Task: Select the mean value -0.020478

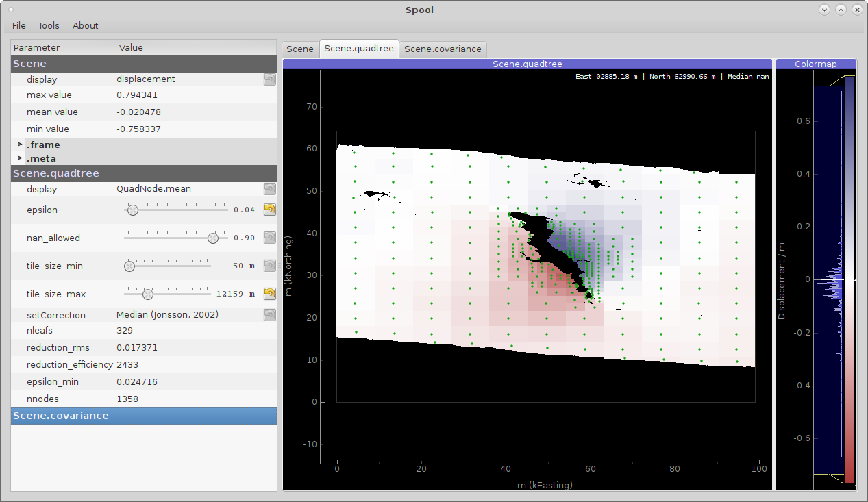Action: [139, 112]
